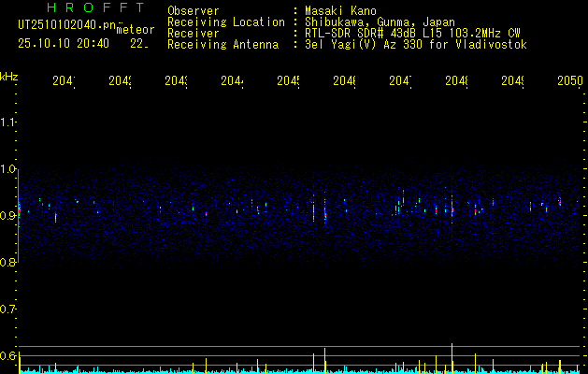Click the Receiving Antenna label
The height and width of the screenshot is (374, 588).
(222, 45)
